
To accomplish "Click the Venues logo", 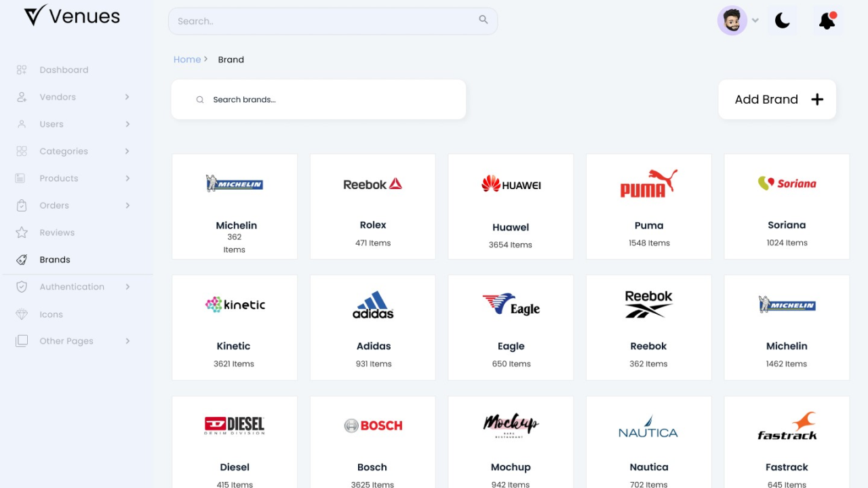I will 72,16.
